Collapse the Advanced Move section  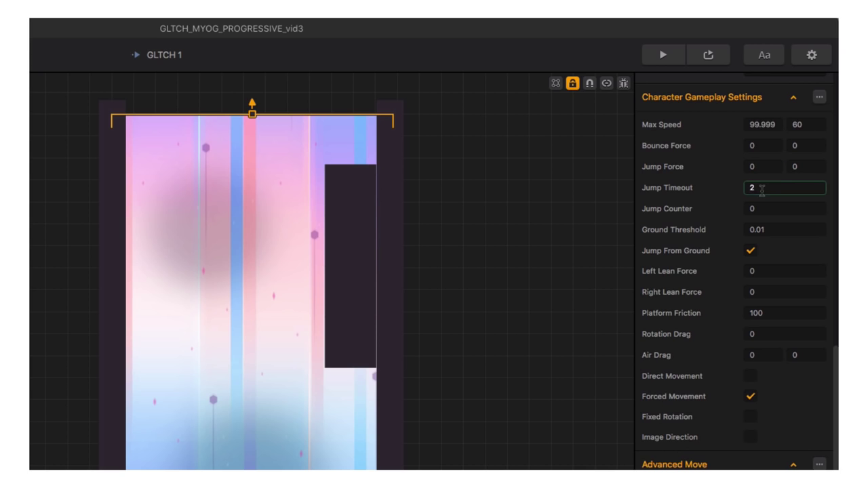pos(793,464)
